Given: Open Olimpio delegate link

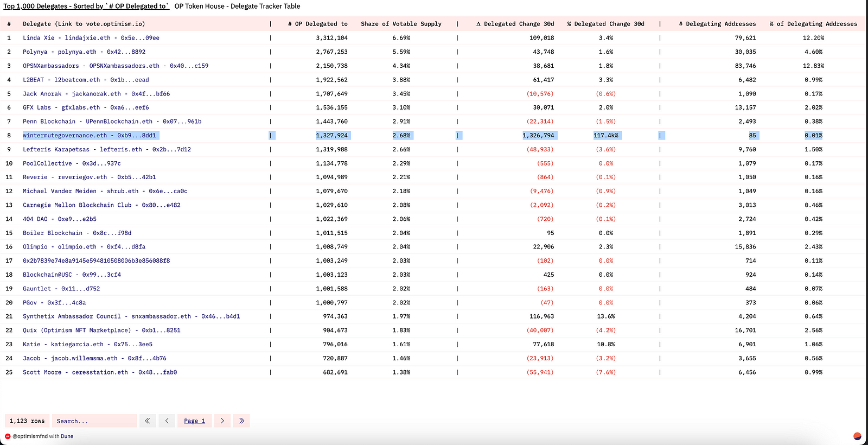Looking at the screenshot, I should click(x=84, y=247).
